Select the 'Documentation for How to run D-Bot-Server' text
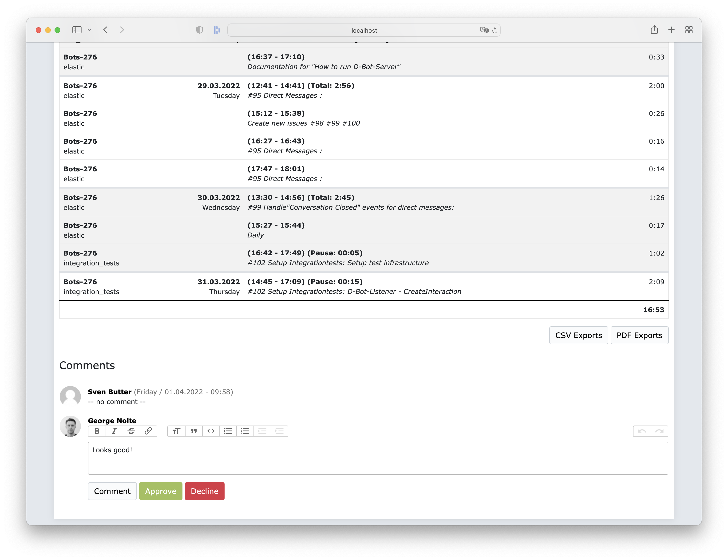 tap(324, 67)
